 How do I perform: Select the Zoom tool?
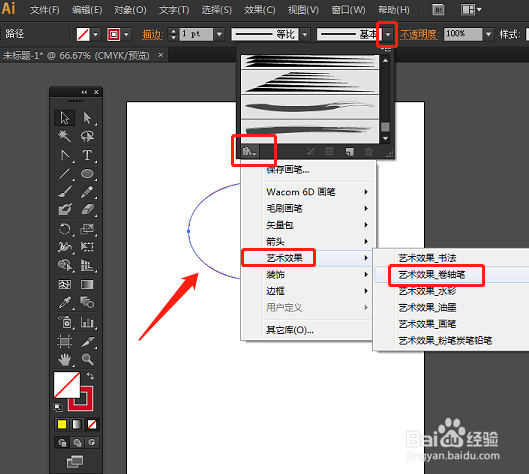point(87,360)
